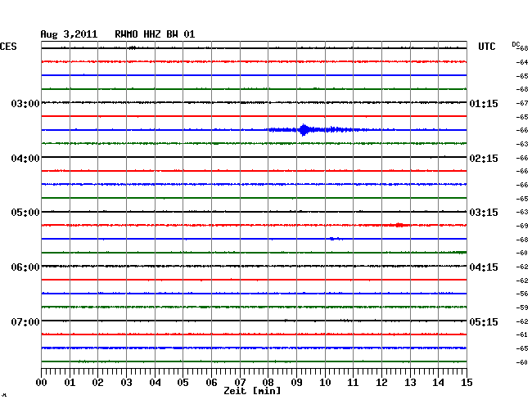
Task: Click the 01:15 UTC time label
Action: point(484,104)
